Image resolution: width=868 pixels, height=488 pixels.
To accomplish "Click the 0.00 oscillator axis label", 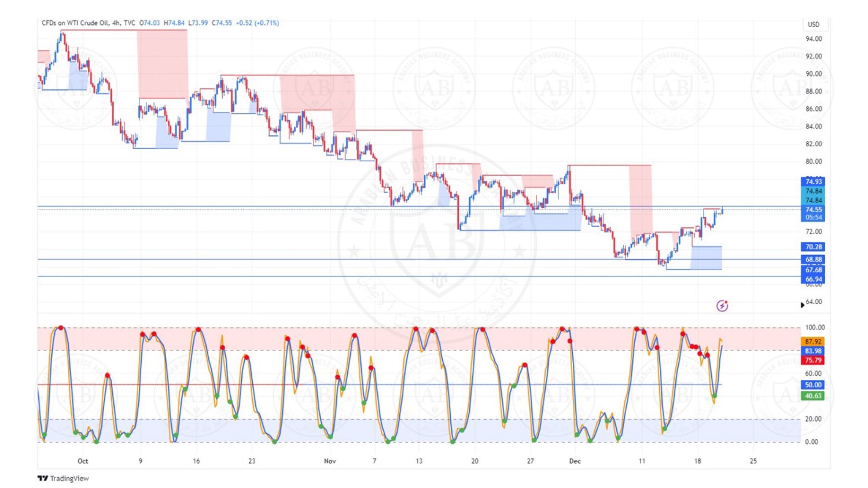I will (x=812, y=442).
